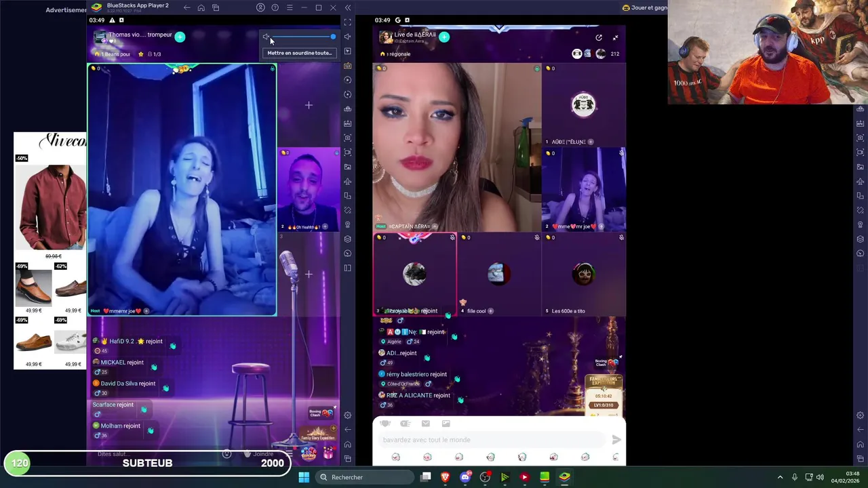
Task: Add "fille cool" with plus icon
Action: [490, 311]
